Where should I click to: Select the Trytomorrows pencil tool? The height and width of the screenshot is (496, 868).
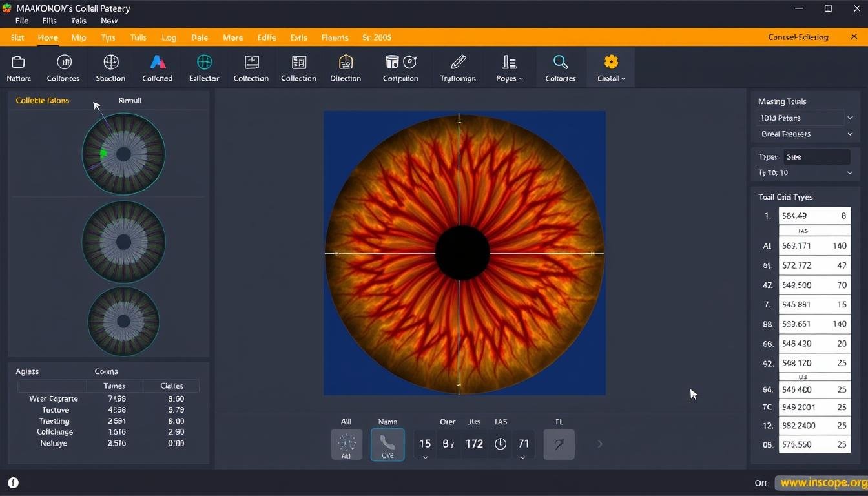[x=457, y=67]
